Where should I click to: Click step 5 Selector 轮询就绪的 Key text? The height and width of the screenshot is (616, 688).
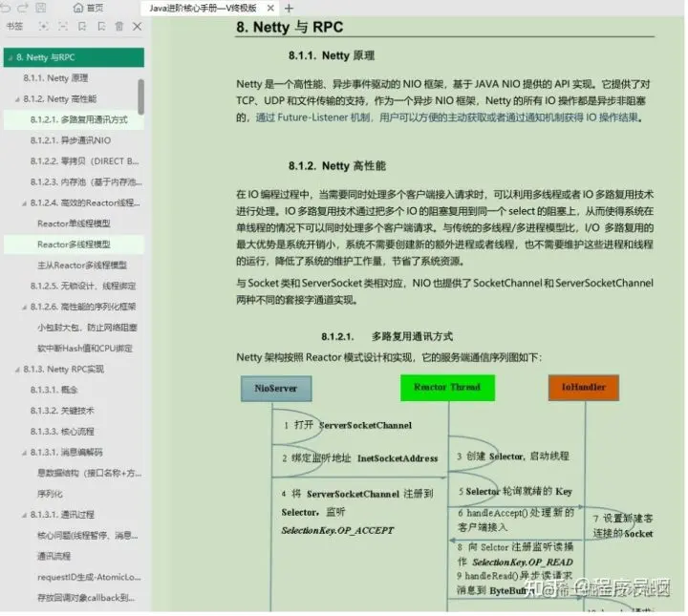pos(515,491)
